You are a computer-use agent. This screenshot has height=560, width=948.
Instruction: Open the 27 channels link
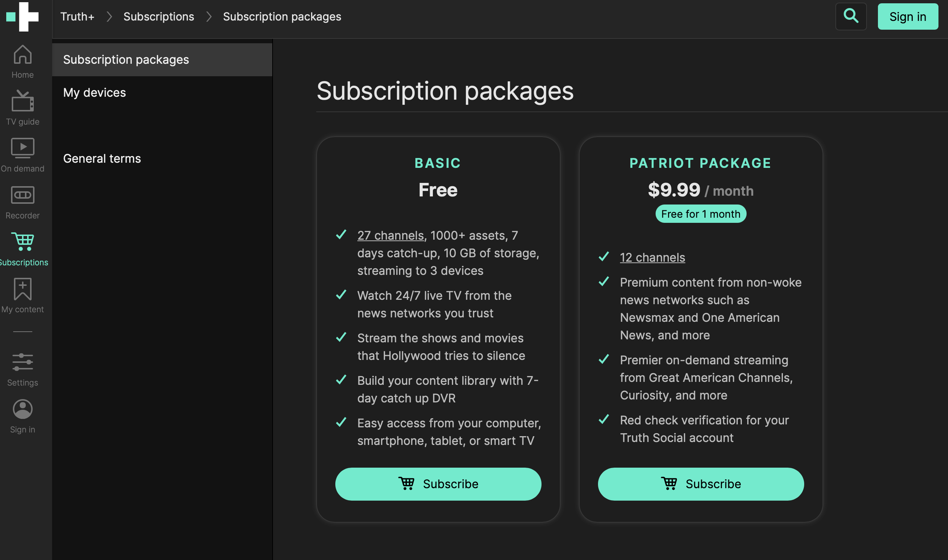click(x=390, y=236)
